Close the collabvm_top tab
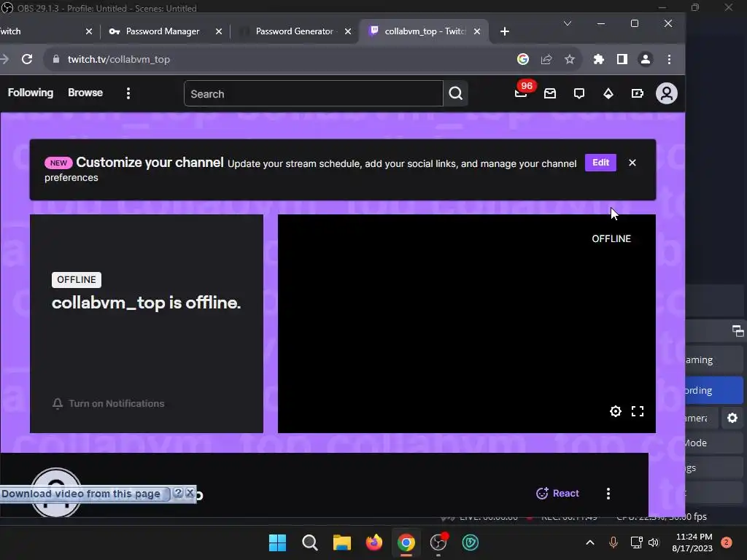Screen dimensions: 747x560 (x=477, y=31)
